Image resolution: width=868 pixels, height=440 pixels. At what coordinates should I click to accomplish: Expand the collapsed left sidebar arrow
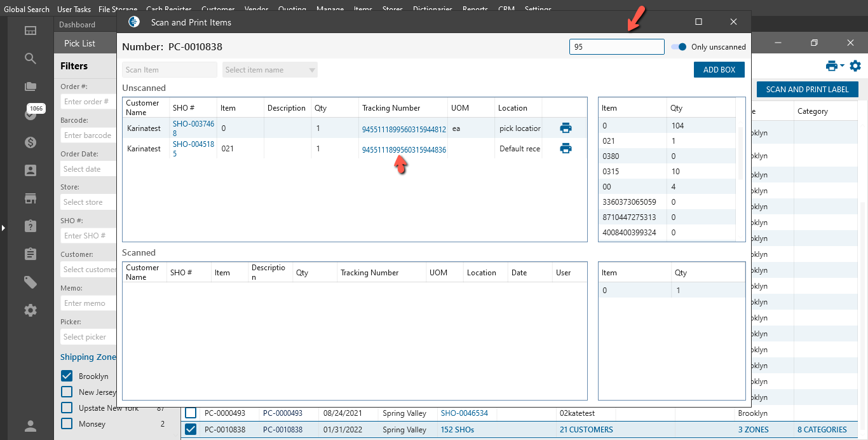coord(3,227)
